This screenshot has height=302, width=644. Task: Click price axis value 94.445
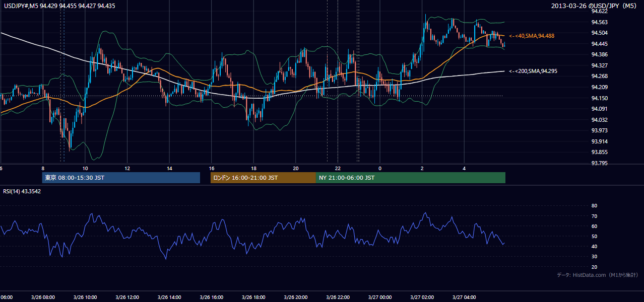click(599, 44)
